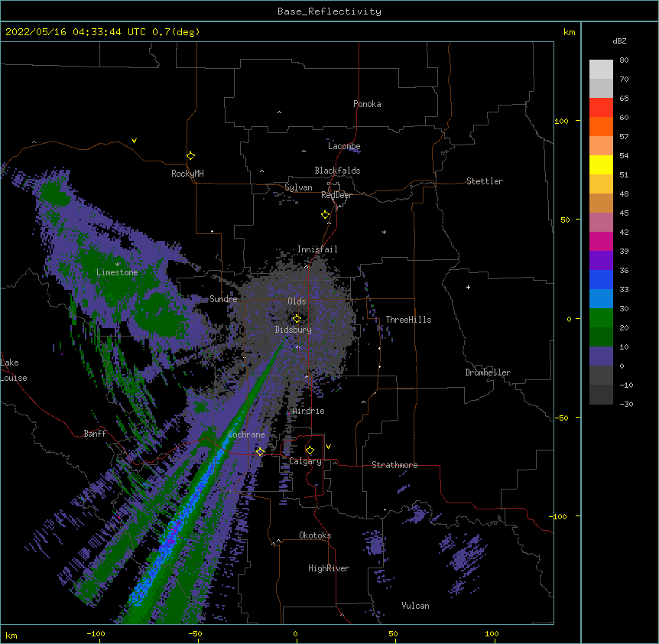Click the -30 value on dBZ scale
This screenshot has height=644, width=659.
(626, 404)
